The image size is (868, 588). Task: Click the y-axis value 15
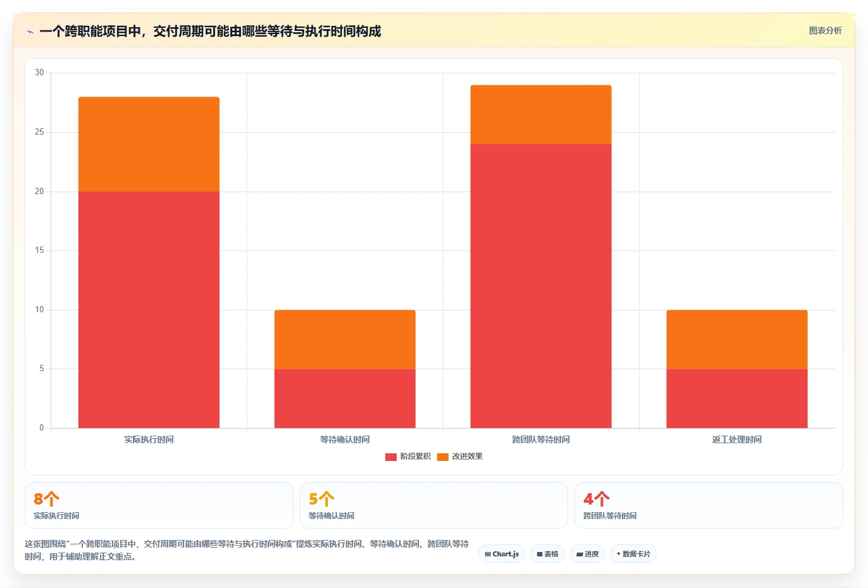[39, 250]
